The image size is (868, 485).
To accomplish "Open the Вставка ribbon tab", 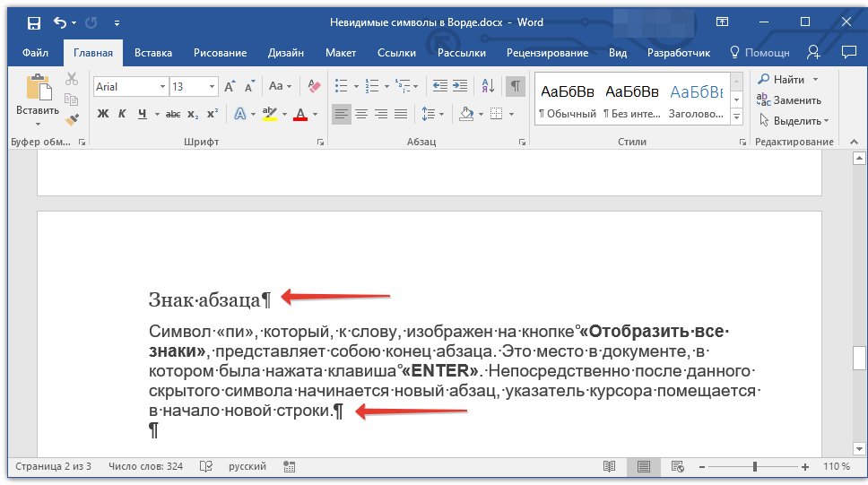I will [x=153, y=53].
